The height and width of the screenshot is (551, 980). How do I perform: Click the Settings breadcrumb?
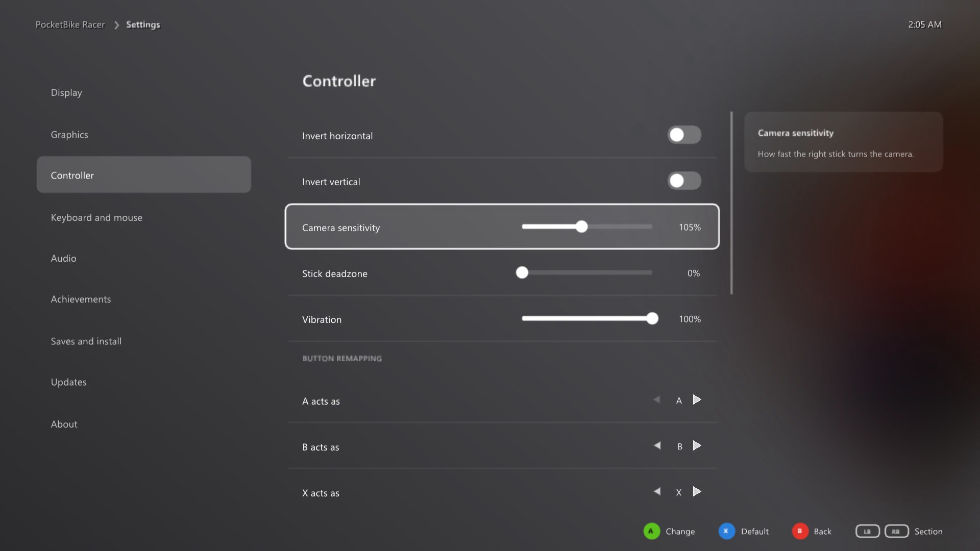coord(143,24)
